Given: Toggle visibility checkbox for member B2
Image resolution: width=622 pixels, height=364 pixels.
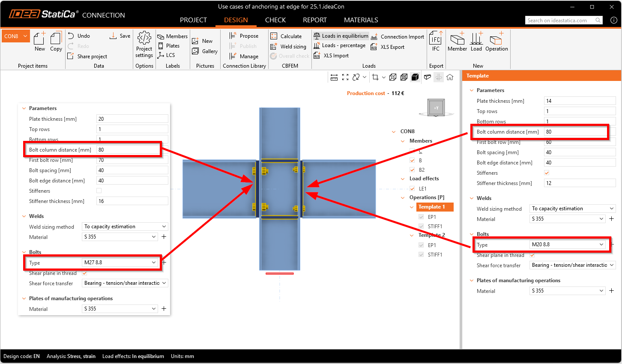Looking at the screenshot, I should click(x=412, y=170).
